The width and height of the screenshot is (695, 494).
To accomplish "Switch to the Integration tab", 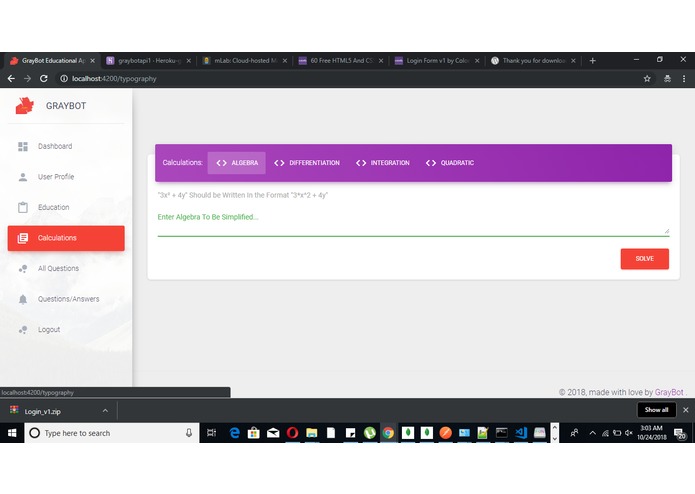I will coord(383,163).
